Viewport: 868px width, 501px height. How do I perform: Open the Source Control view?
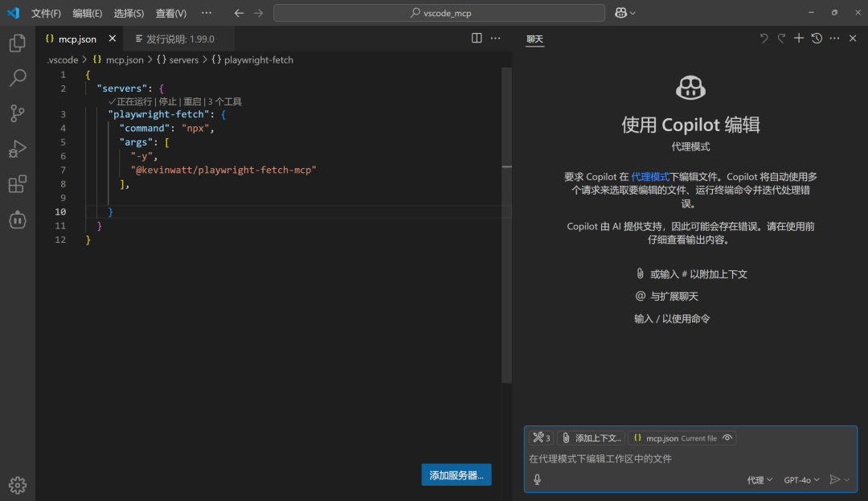(x=17, y=113)
